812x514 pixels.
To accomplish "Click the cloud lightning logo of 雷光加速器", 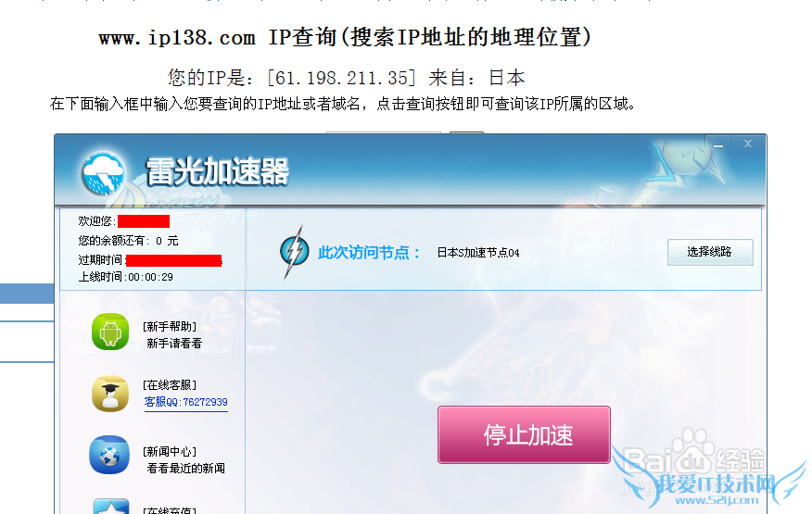I will 103,173.
